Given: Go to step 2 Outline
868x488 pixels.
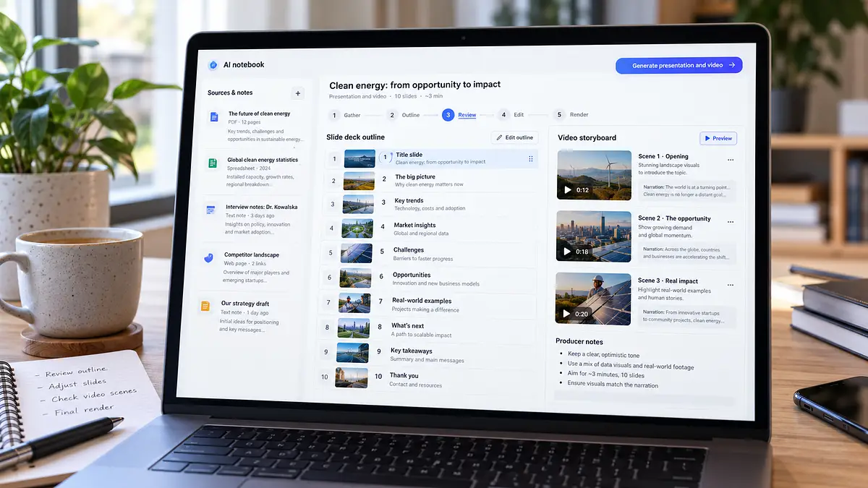Looking at the screenshot, I should tap(403, 115).
